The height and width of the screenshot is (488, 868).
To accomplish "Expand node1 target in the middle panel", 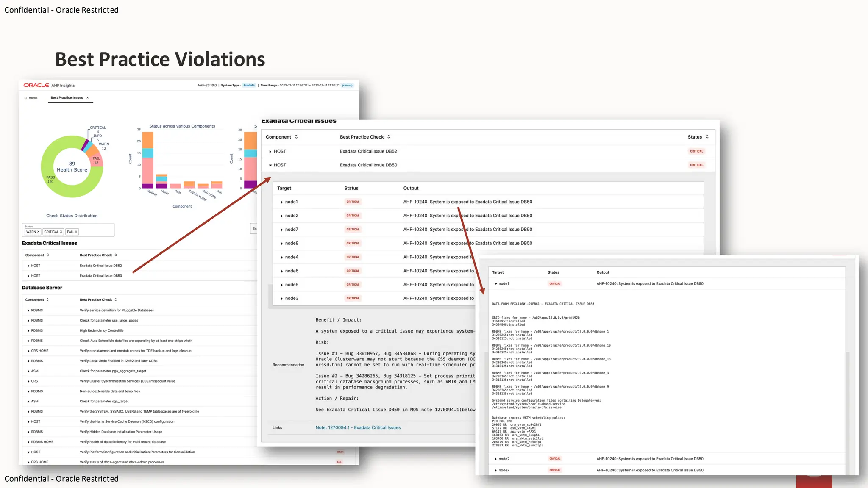I will click(281, 202).
